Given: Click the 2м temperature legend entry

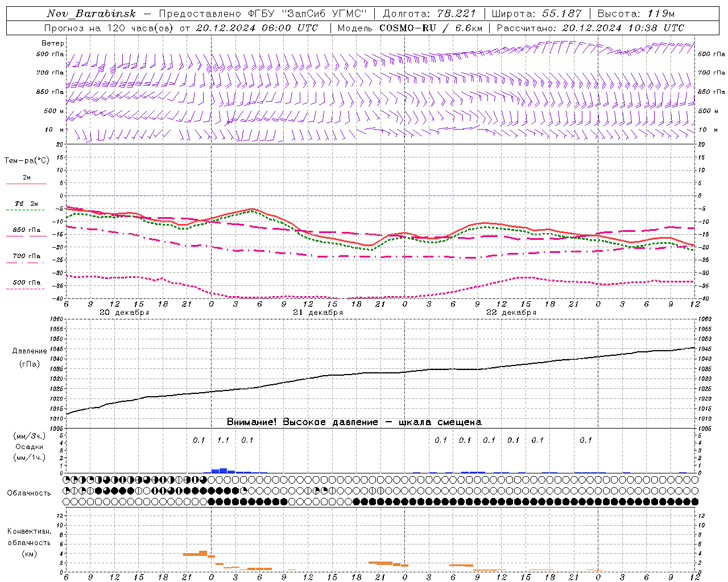Looking at the screenshot, I should [26, 178].
